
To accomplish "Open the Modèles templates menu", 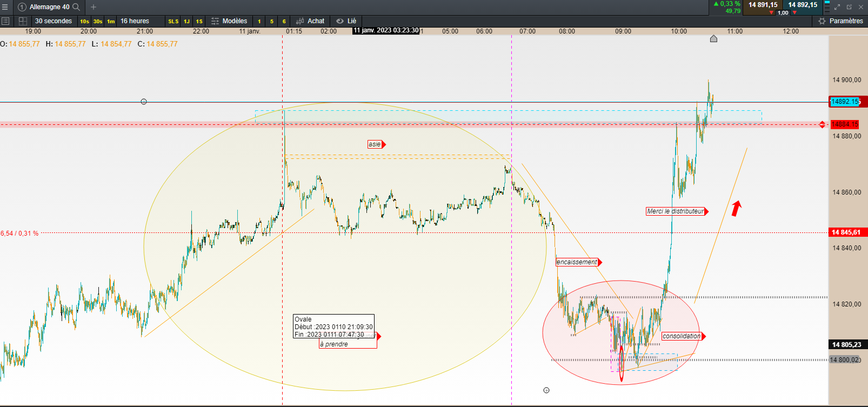I will (229, 21).
